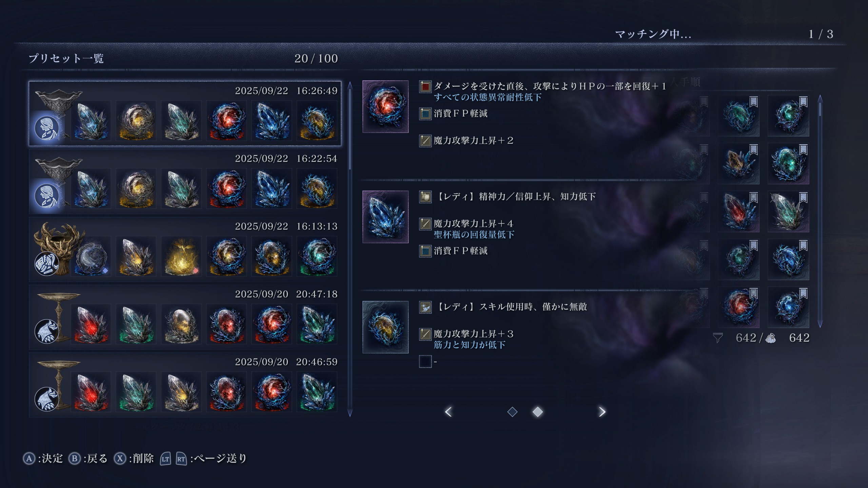Go to previous relic details page arrow
Image resolution: width=868 pixels, height=488 pixels.
pos(448,412)
